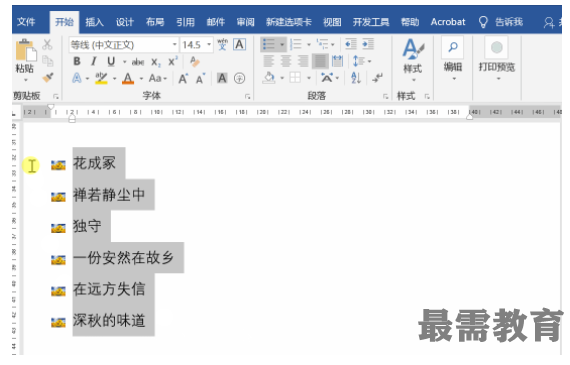Viewport: 570px width, 365px height.
Task: Toggle Italic formatting
Action: click(x=94, y=61)
